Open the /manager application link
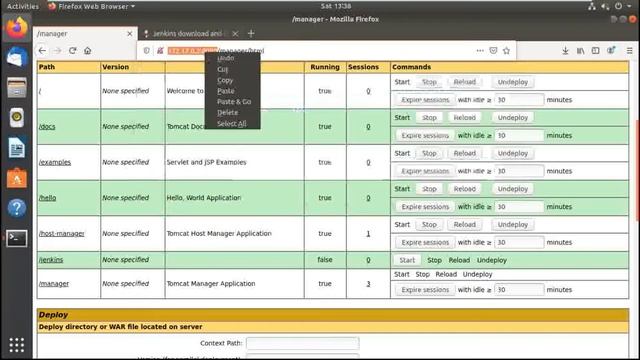The image size is (640, 360). (x=54, y=283)
